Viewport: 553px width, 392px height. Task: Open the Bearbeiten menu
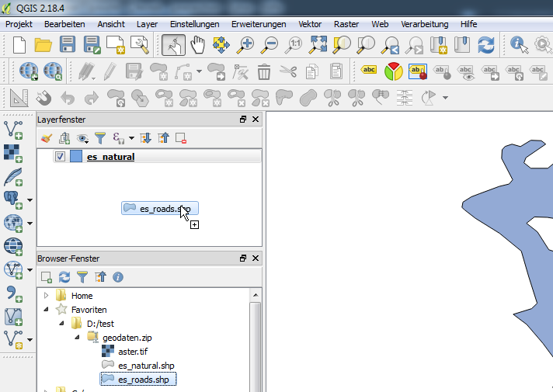coord(64,24)
